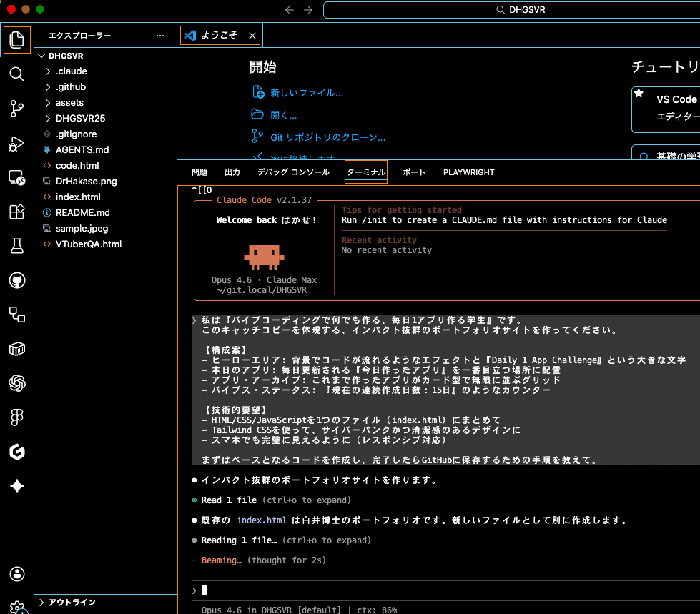Open the Search view icon
700x614 pixels.
click(x=17, y=74)
